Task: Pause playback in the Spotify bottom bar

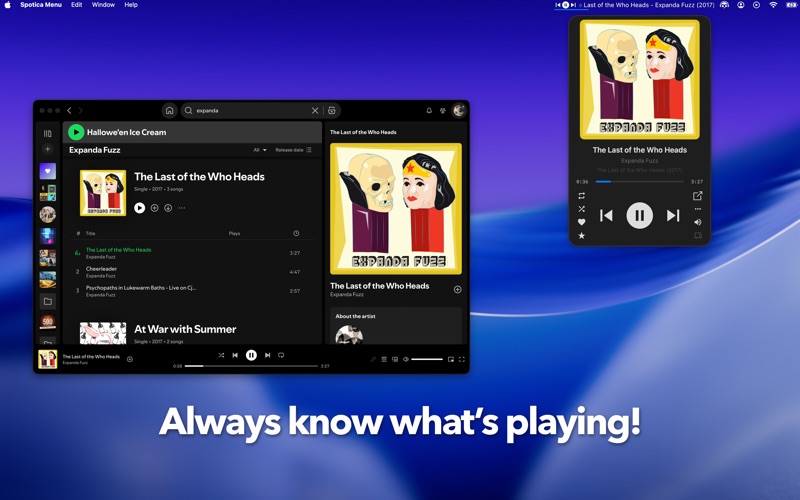Action: pyautogui.click(x=251, y=355)
